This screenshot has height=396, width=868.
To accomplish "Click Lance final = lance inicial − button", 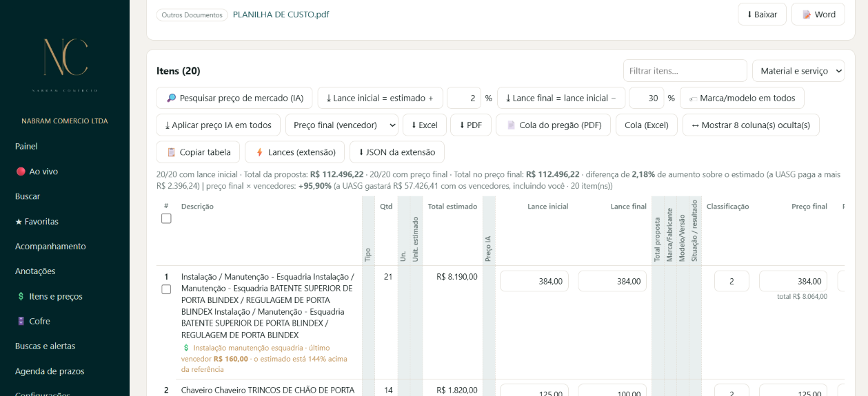I will pyautogui.click(x=561, y=98).
